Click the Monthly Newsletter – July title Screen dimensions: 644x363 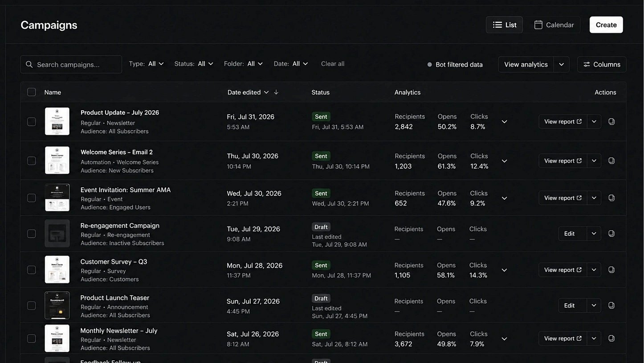118,330
